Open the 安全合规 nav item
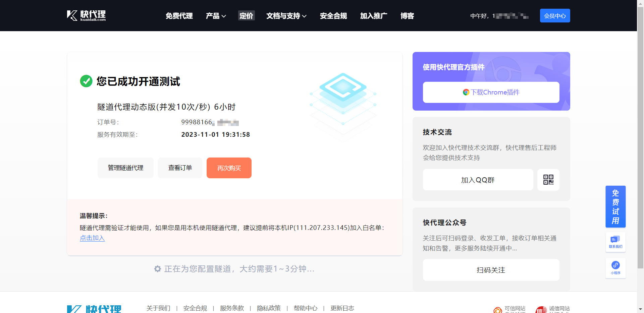Screen dimensions: 644x313 tap(333, 16)
